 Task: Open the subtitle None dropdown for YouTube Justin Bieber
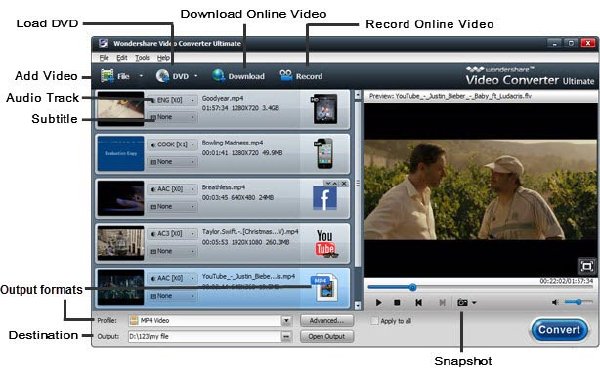click(173, 296)
